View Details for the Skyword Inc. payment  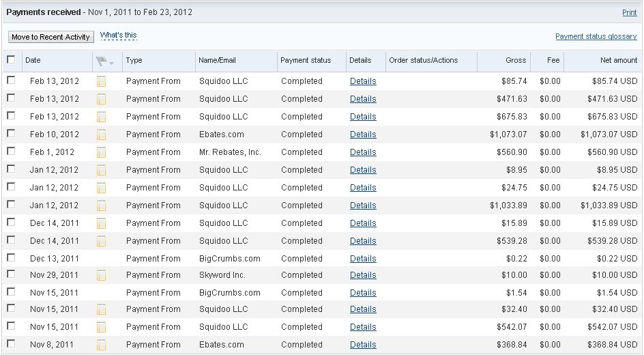tap(363, 275)
